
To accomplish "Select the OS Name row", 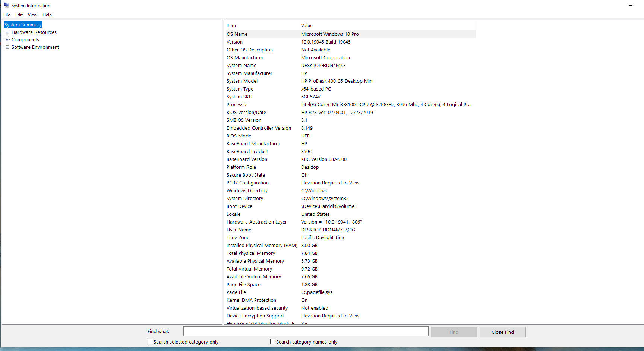I will click(335, 34).
